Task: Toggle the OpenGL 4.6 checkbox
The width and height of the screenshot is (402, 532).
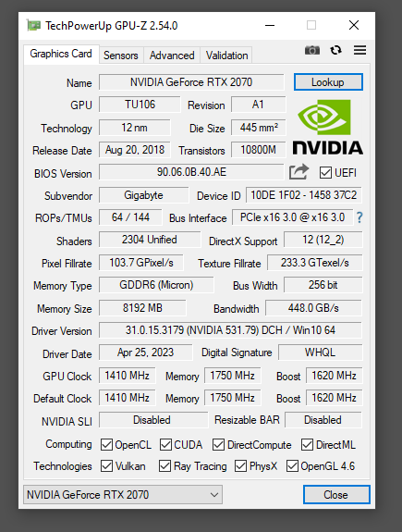Action: (292, 466)
